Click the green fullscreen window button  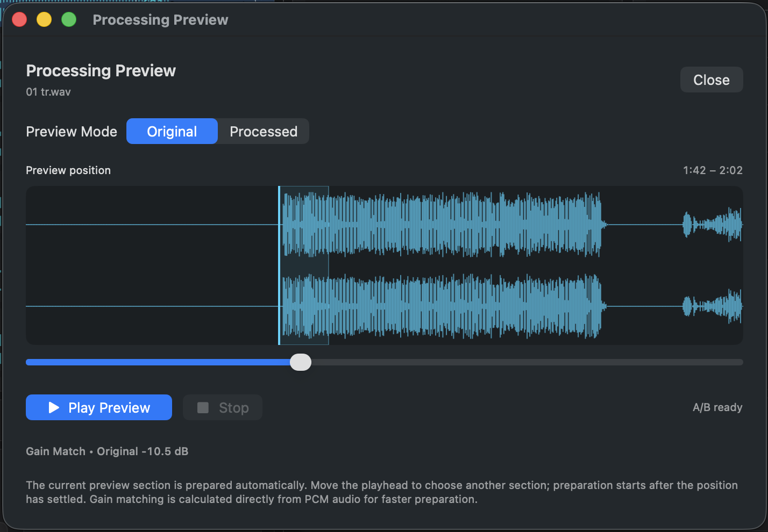pos(69,20)
